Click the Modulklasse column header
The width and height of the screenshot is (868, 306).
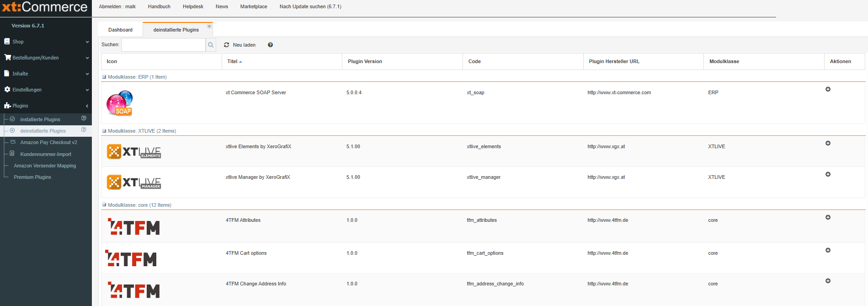pyautogui.click(x=764, y=61)
